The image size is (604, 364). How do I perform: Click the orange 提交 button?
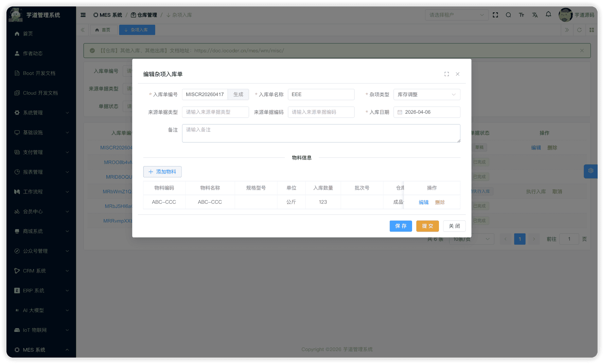tap(427, 226)
